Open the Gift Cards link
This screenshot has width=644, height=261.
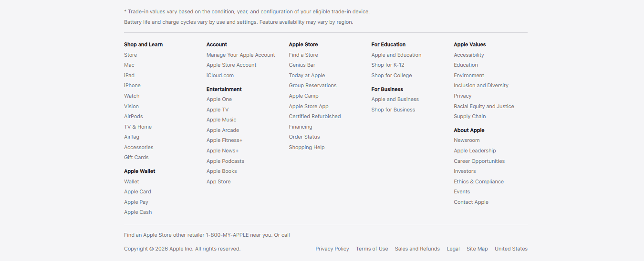coord(136,157)
